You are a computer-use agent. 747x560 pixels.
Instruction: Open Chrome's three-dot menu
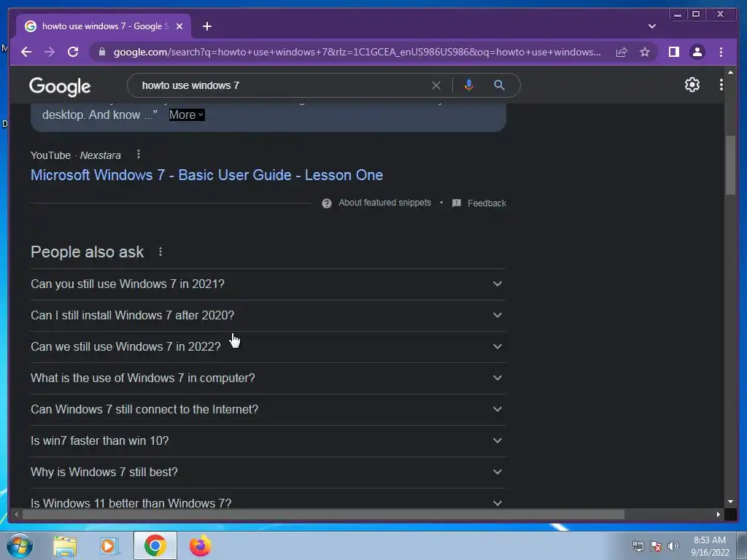(721, 52)
